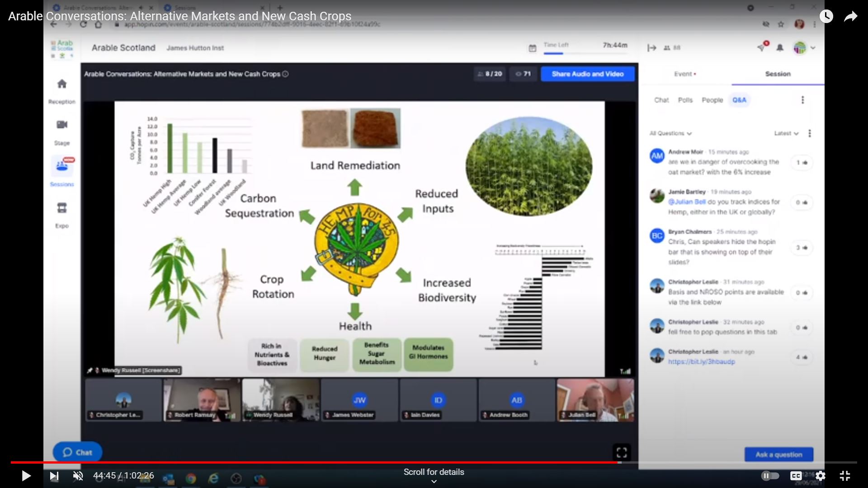Image resolution: width=868 pixels, height=488 pixels.
Task: Upvote Bryan Chalmers' hopin bar question
Action: click(x=802, y=248)
